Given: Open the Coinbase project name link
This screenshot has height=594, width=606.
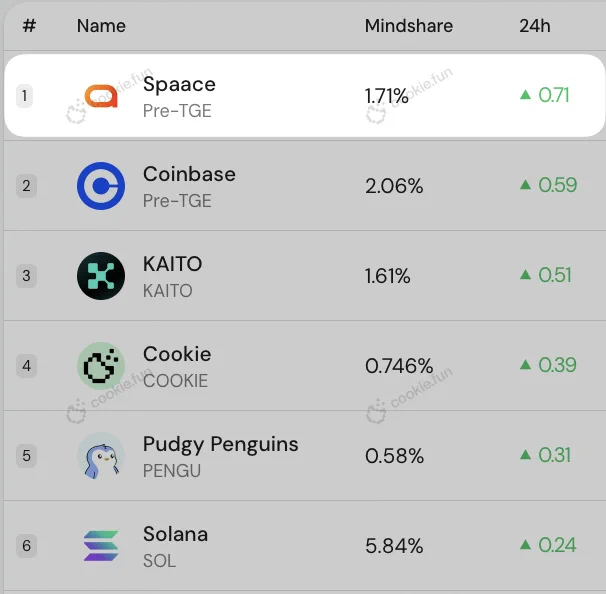Looking at the screenshot, I should point(189,174).
